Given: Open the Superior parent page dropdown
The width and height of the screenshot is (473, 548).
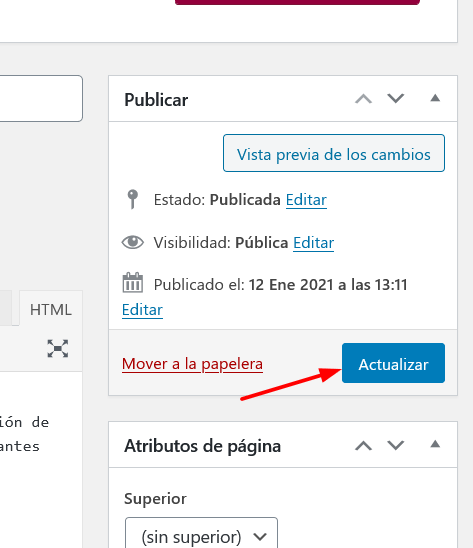Looking at the screenshot, I should click(x=201, y=533).
